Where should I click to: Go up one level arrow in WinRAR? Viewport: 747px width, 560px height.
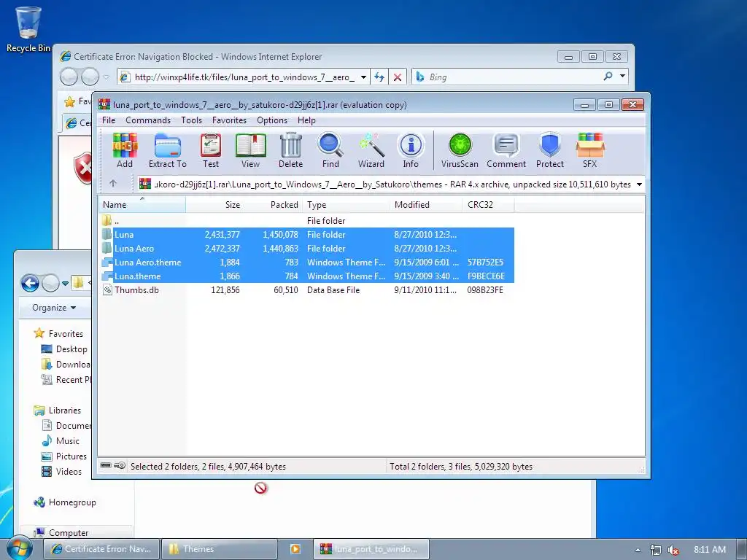coord(113,183)
